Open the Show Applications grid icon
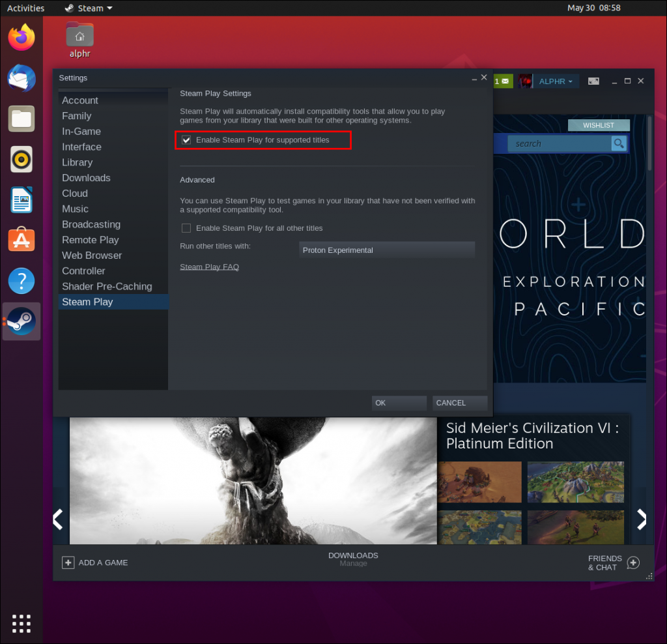The image size is (667, 644). click(x=21, y=624)
